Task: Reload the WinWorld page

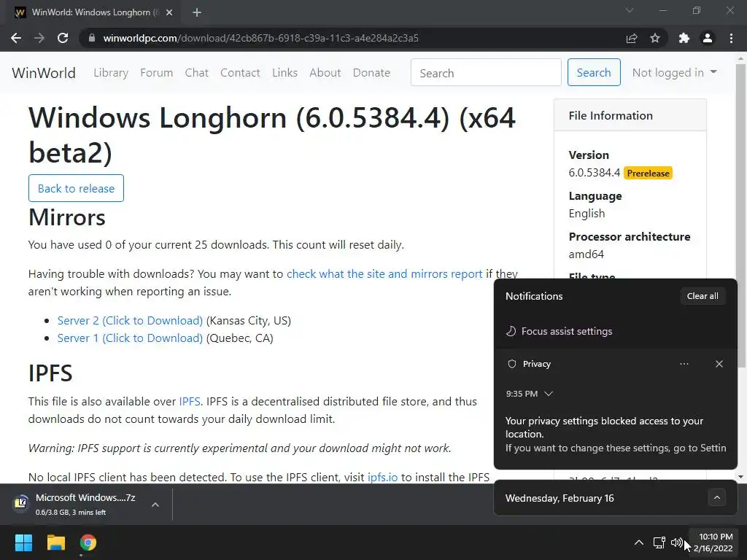Action: pos(63,38)
